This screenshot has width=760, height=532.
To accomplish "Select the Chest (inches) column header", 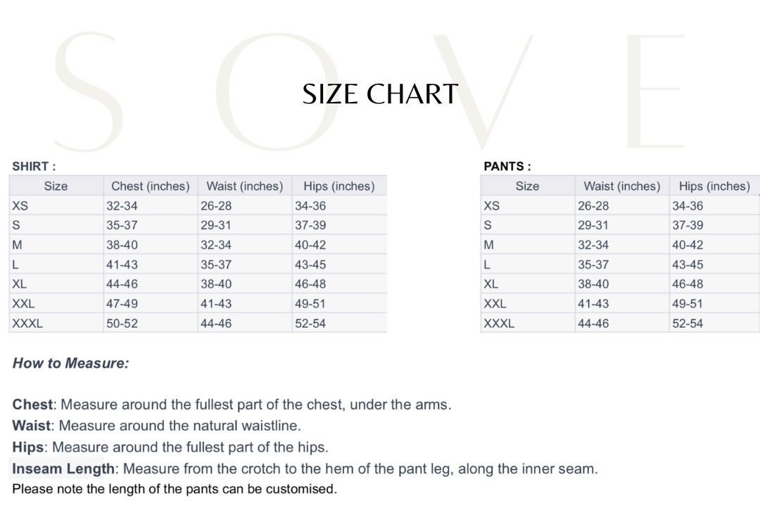I will 151,186.
